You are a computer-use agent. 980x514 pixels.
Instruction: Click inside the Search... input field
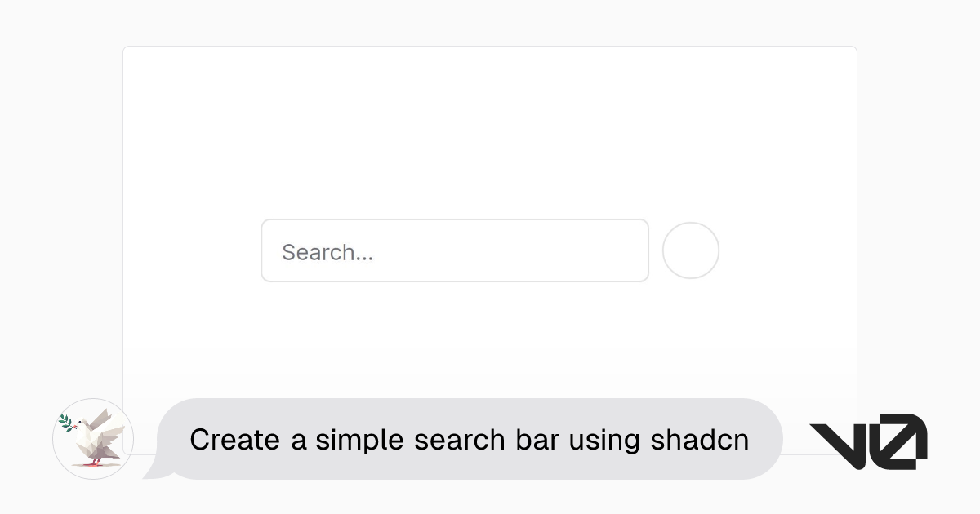455,250
